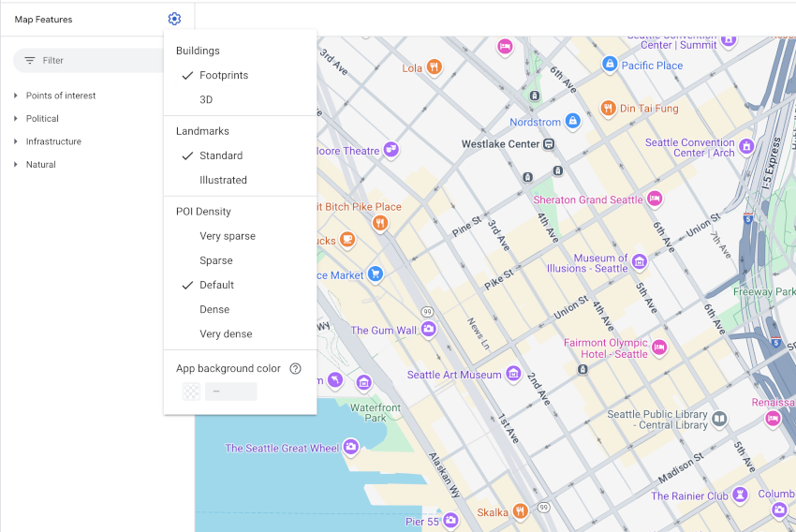Viewport: 796px width, 532px height.
Task: Click the Madison St street label
Action: tap(681, 467)
